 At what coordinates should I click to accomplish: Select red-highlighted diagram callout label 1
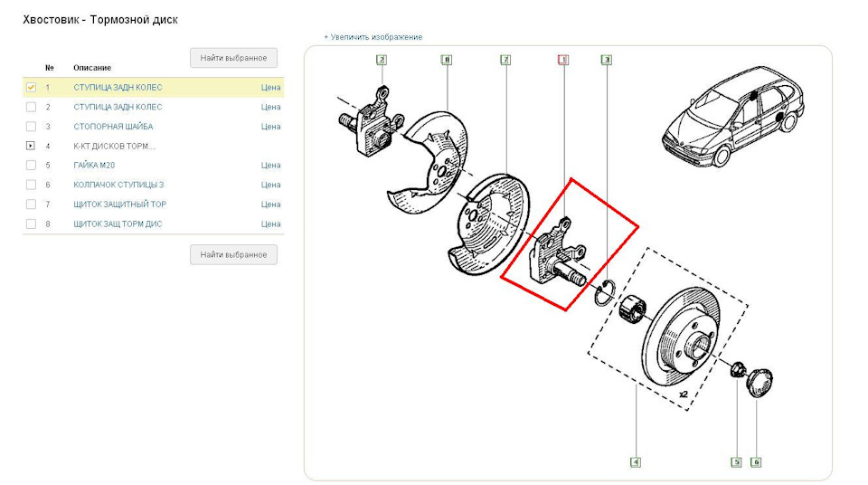(x=563, y=60)
